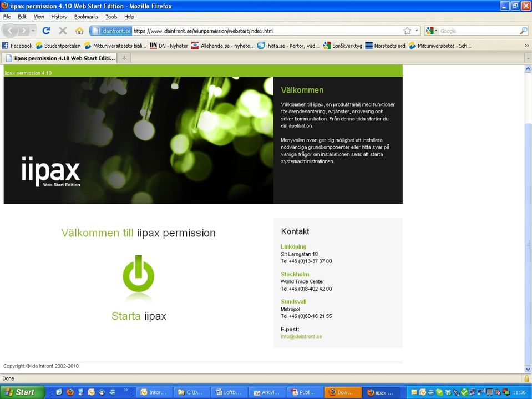Click the Starta iipax link
The width and height of the screenshot is (532, 399).
click(139, 316)
